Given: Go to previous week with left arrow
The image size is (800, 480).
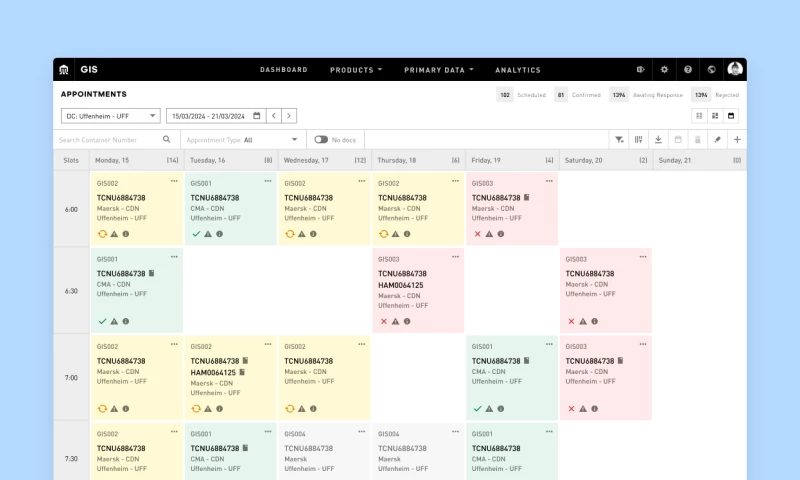Looking at the screenshot, I should [x=274, y=116].
